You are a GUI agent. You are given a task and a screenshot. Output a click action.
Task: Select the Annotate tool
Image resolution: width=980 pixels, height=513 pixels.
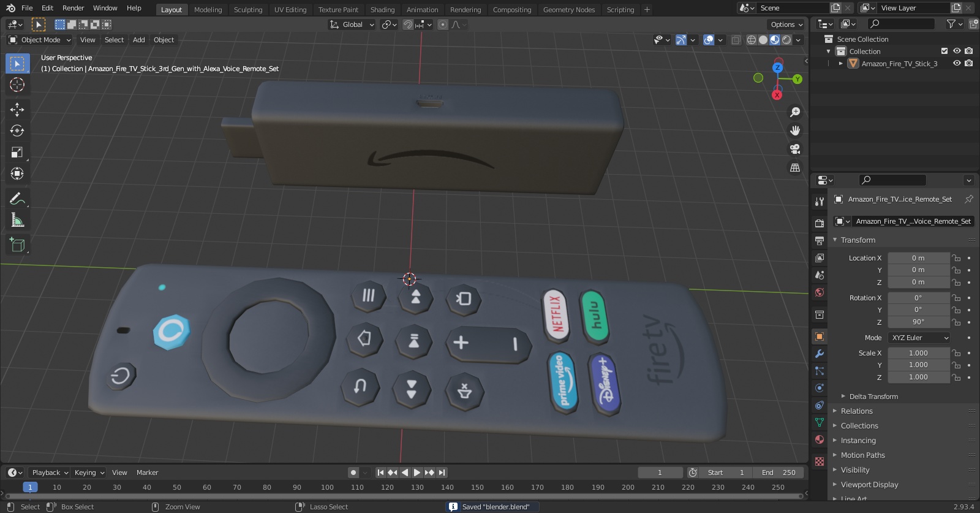(x=17, y=199)
